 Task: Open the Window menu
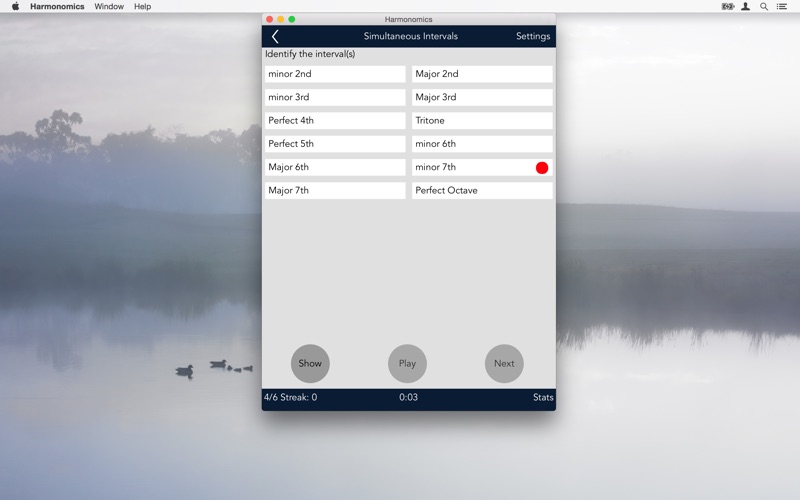click(109, 6)
